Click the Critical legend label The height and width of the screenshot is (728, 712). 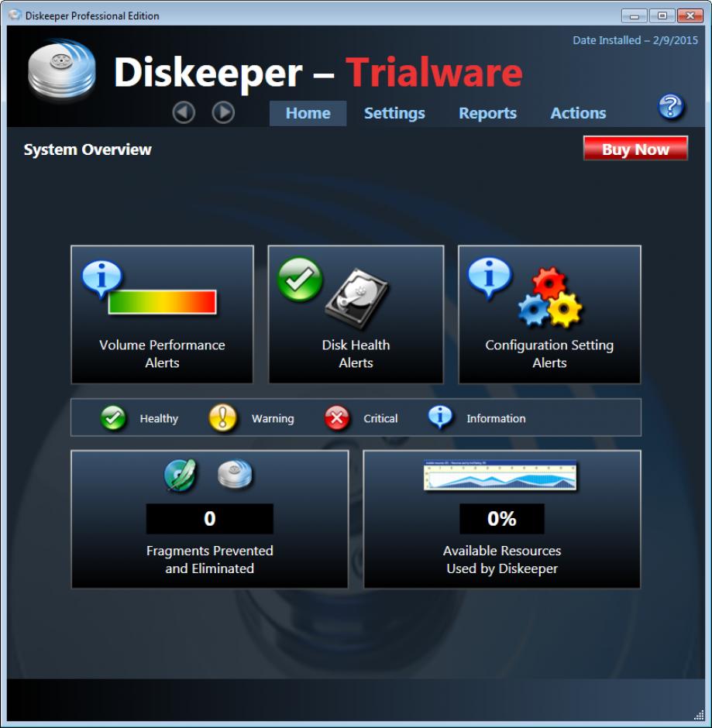[380, 418]
